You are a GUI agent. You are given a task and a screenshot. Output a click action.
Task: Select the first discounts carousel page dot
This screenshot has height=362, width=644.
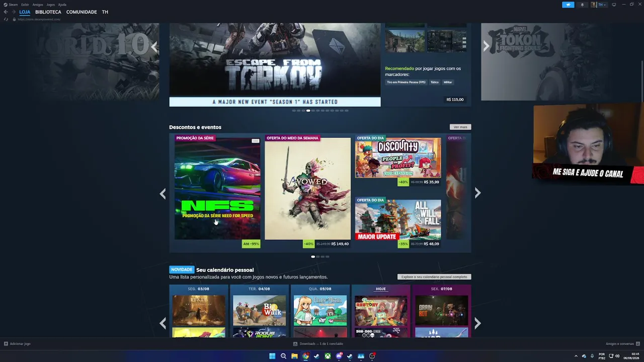[x=313, y=257]
